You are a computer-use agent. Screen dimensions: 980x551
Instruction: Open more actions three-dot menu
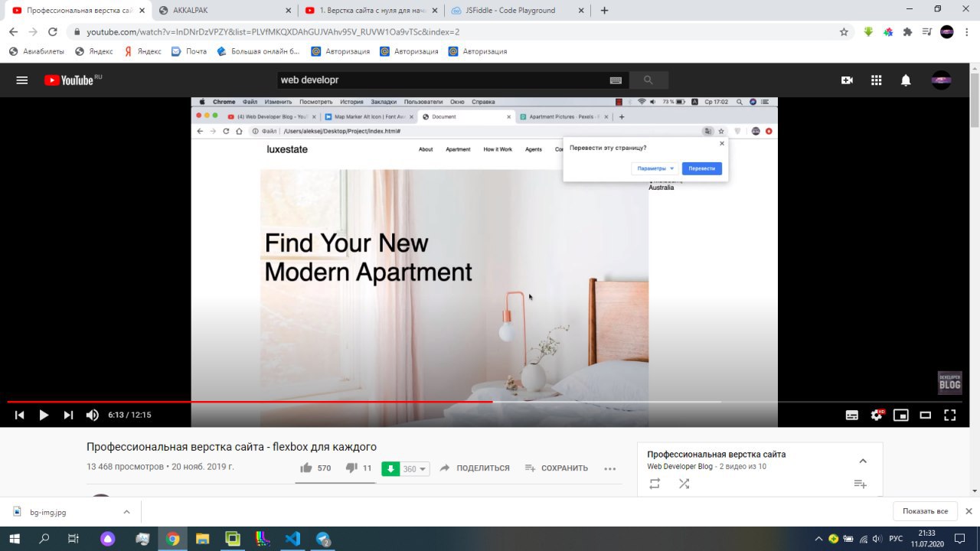(x=610, y=468)
